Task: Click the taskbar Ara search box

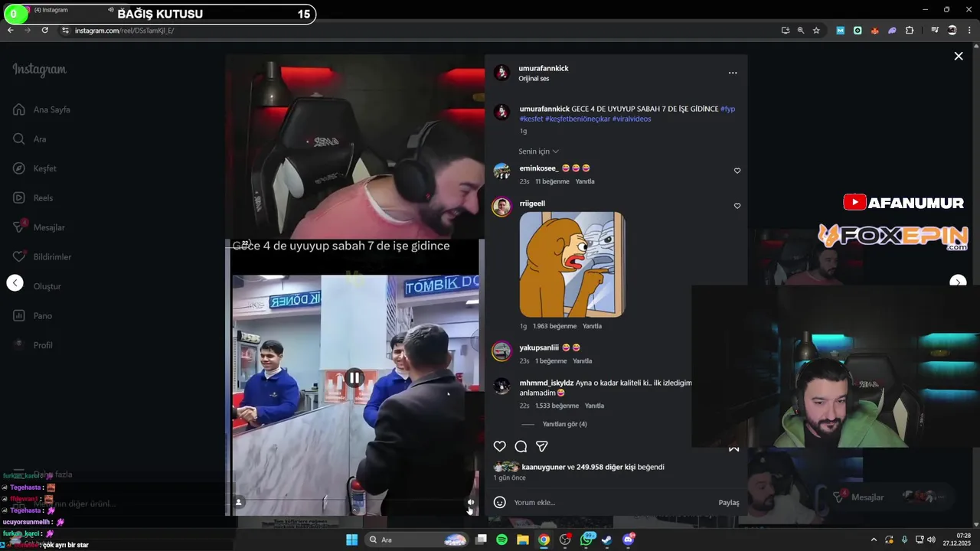Action: (x=416, y=540)
